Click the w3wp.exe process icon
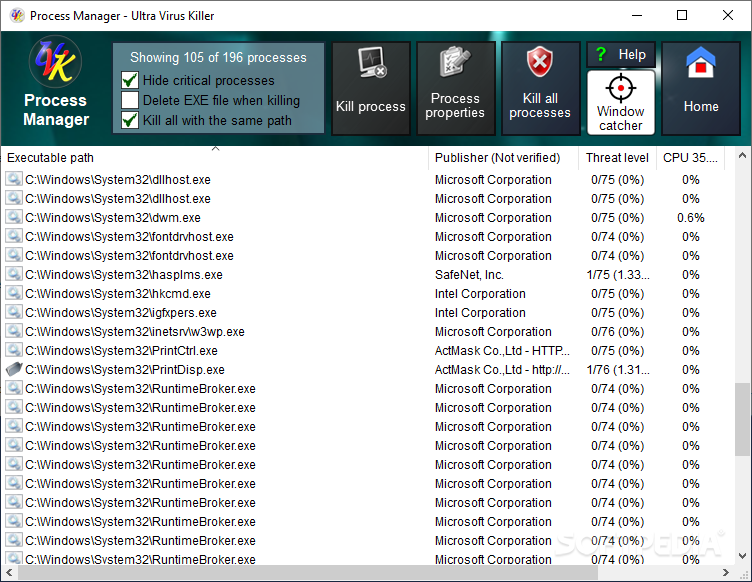Viewport: 752px width, 582px height. (14, 331)
